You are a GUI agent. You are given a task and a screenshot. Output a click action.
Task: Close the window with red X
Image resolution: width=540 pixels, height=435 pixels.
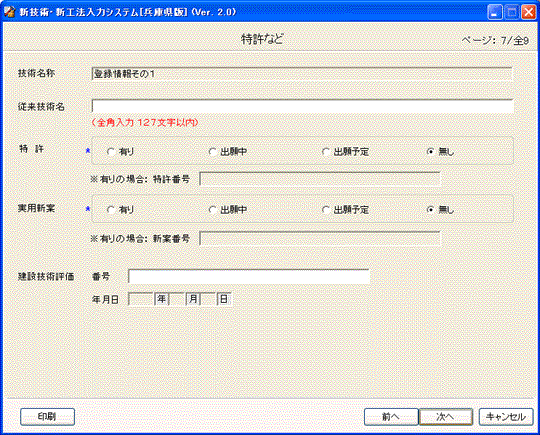[x=529, y=13]
